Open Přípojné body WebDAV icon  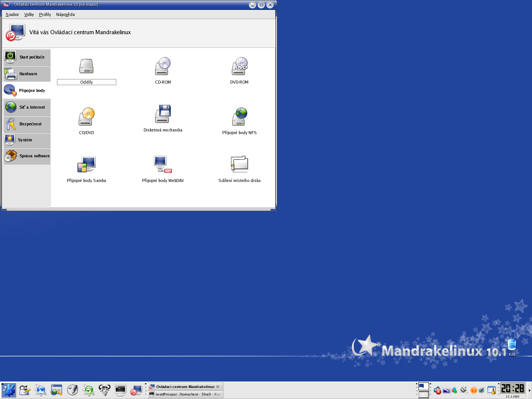[x=163, y=165]
